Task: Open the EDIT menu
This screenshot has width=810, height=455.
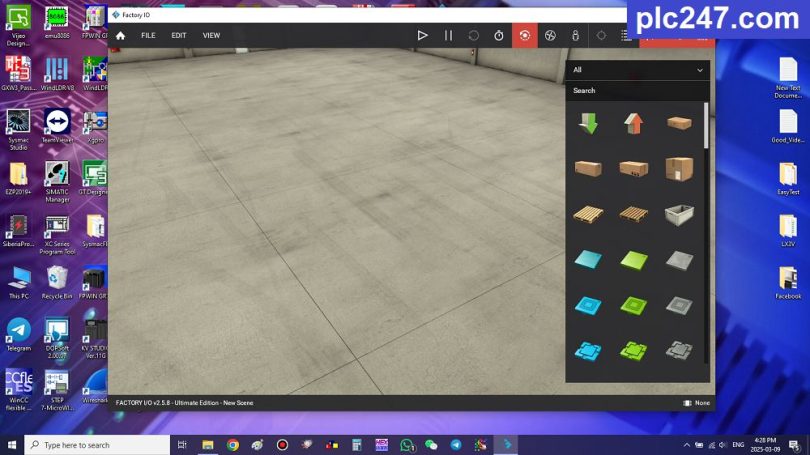Action: pos(179,35)
